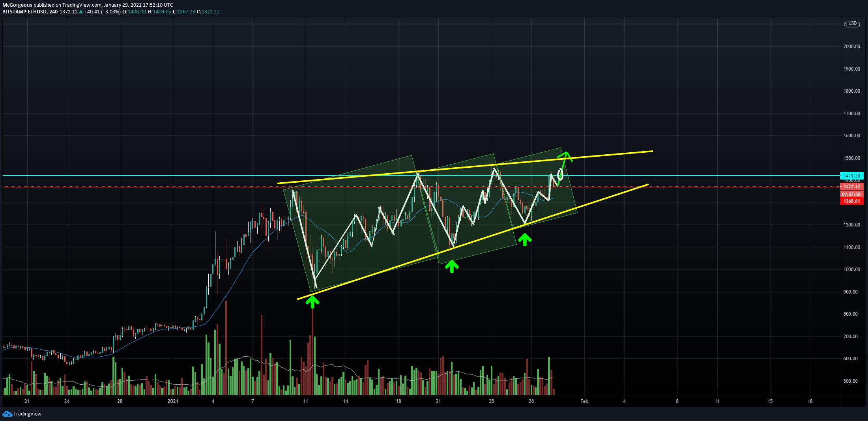Image resolution: width=868 pixels, height=421 pixels.
Task: Click the 500.00 price axis label
Action: pyautogui.click(x=851, y=381)
